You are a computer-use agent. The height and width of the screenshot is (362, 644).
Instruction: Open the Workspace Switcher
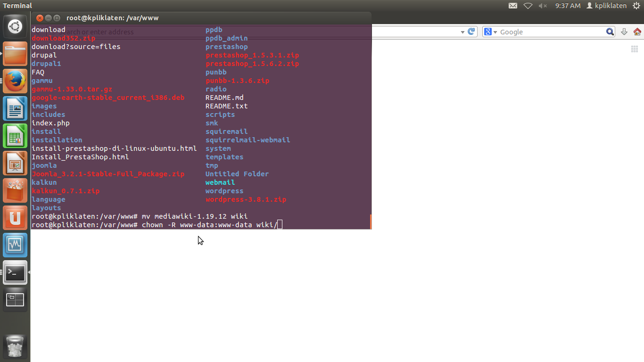click(15, 300)
